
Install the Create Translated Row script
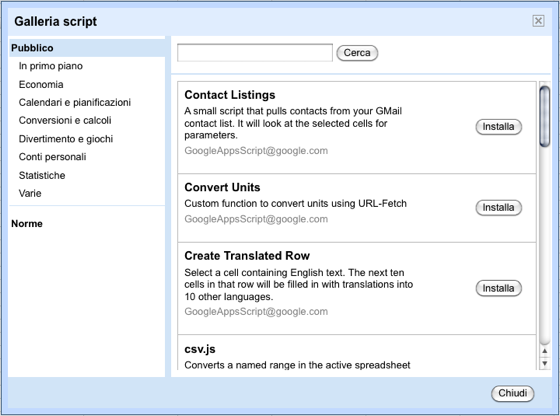pyautogui.click(x=499, y=288)
